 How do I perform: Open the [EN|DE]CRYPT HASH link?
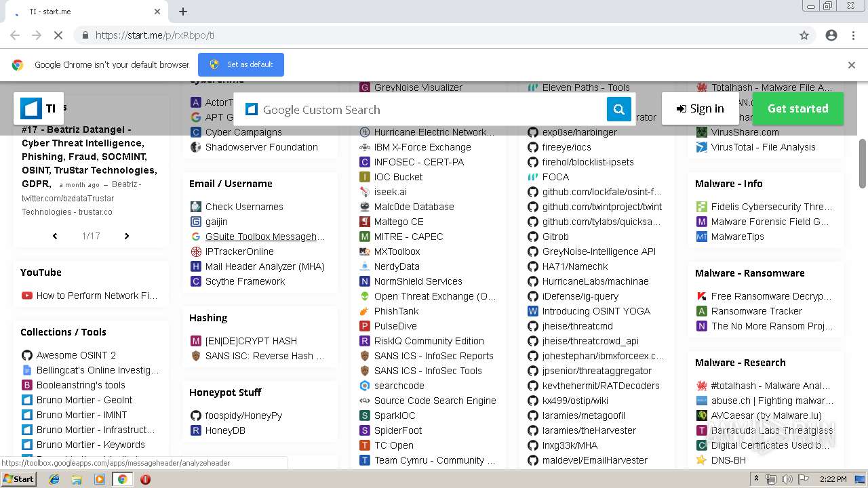[251, 341]
